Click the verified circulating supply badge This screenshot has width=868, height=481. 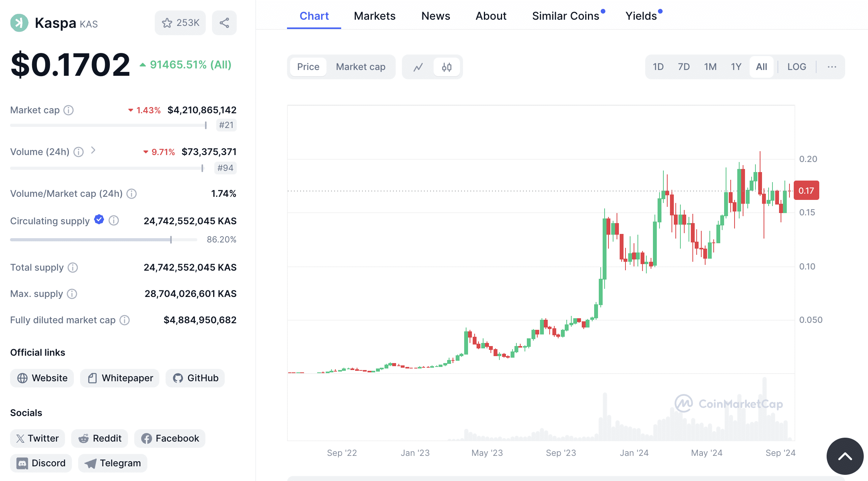tap(99, 220)
